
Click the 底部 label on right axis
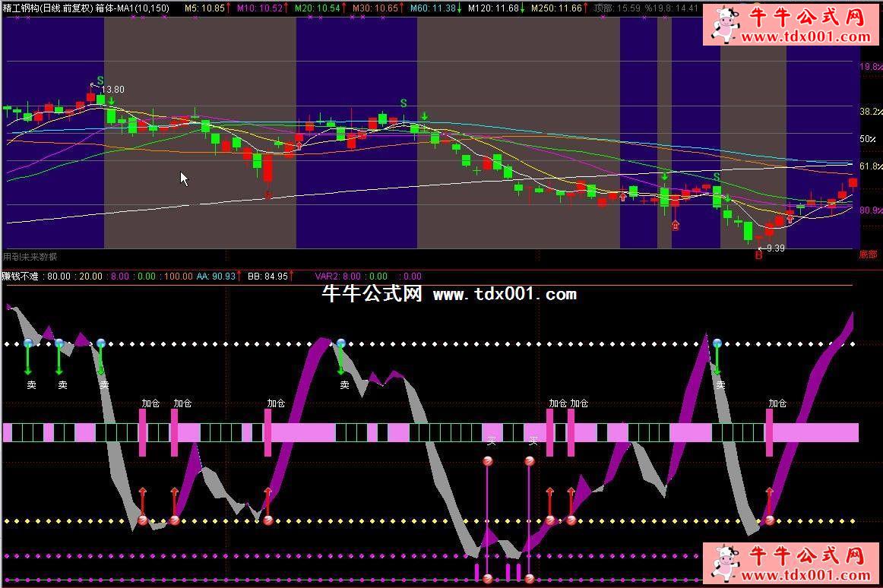[x=868, y=254]
